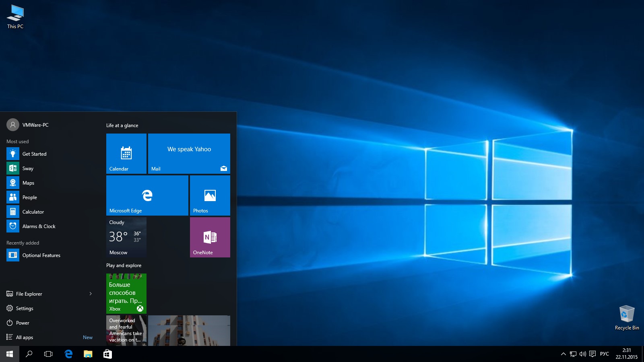Open the volume control tray icon
Image resolution: width=644 pixels, height=362 pixels.
coord(583,354)
